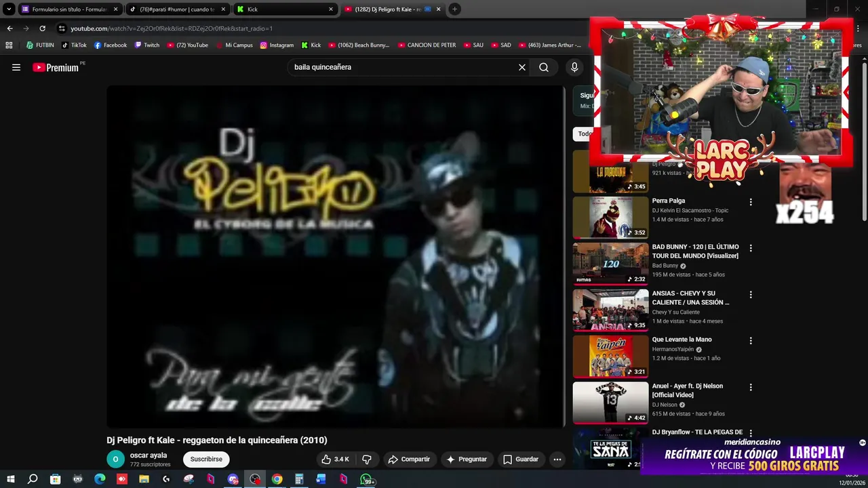The width and height of the screenshot is (868, 488).
Task: Open TikTok bookmark
Action: (74, 45)
